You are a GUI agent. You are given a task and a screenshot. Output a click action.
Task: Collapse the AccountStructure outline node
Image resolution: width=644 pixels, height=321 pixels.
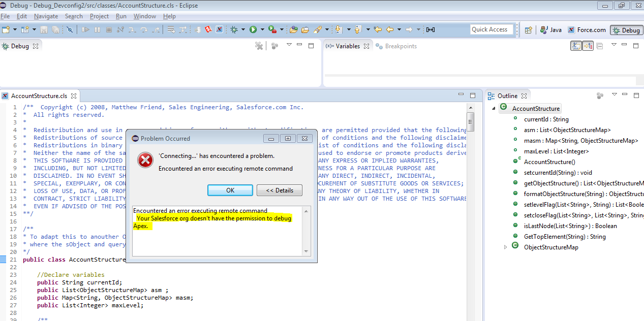point(493,109)
